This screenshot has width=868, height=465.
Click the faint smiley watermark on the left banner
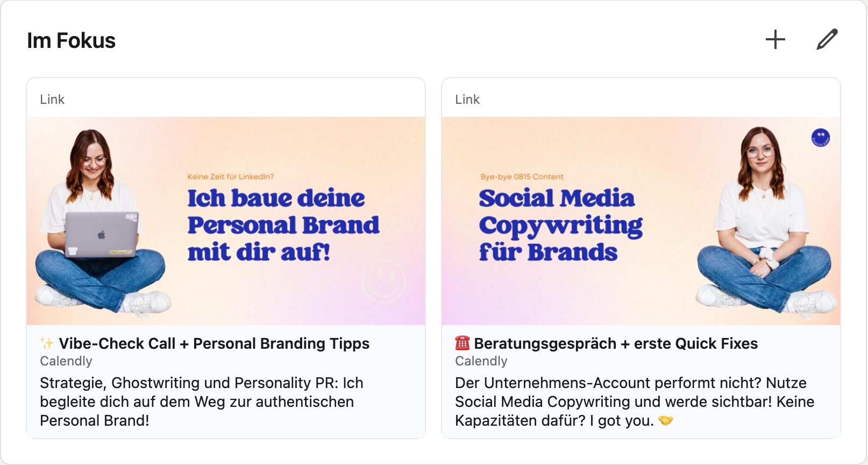(383, 281)
